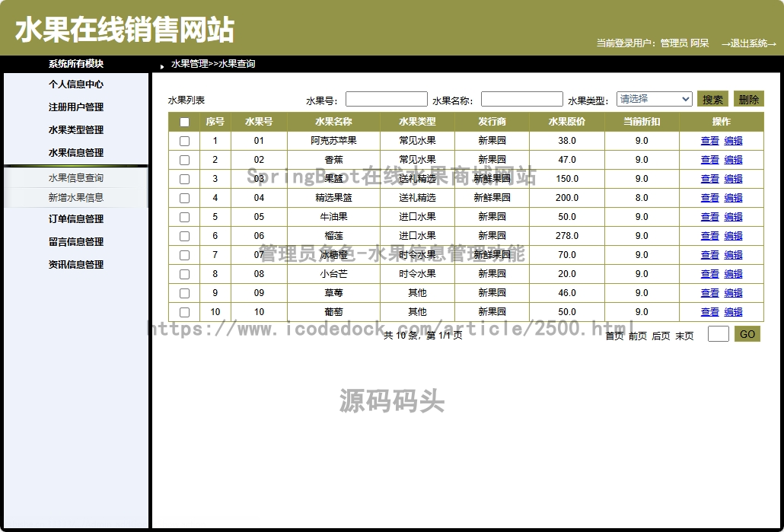Click the 水果名称 input field
Image resolution: width=784 pixels, height=532 pixels.
click(521, 99)
